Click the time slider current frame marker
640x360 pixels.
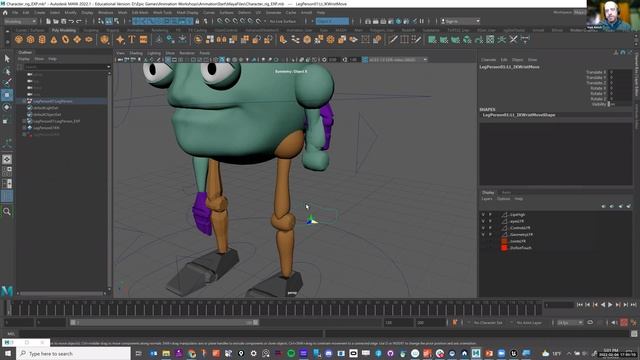tap(8, 307)
